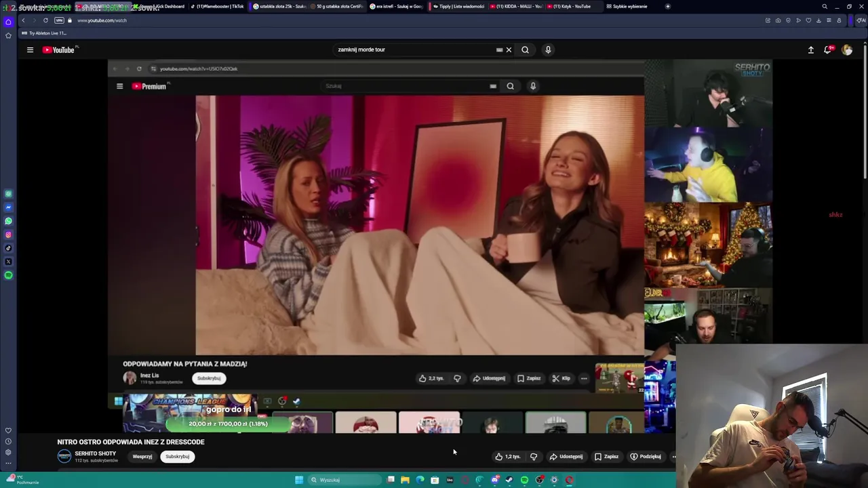Switch to the 'Kick Dashboard' tab
The height and width of the screenshot is (488, 868).
pyautogui.click(x=160, y=6)
